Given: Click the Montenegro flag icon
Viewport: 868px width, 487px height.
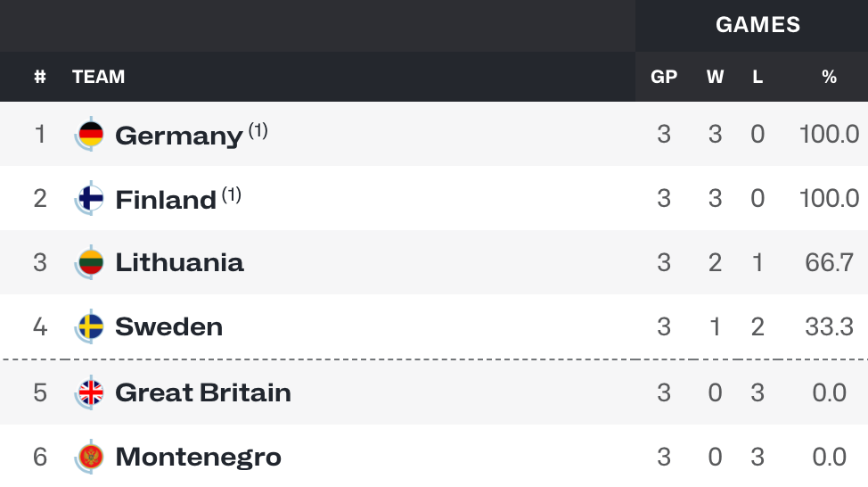Looking at the screenshot, I should [x=90, y=457].
